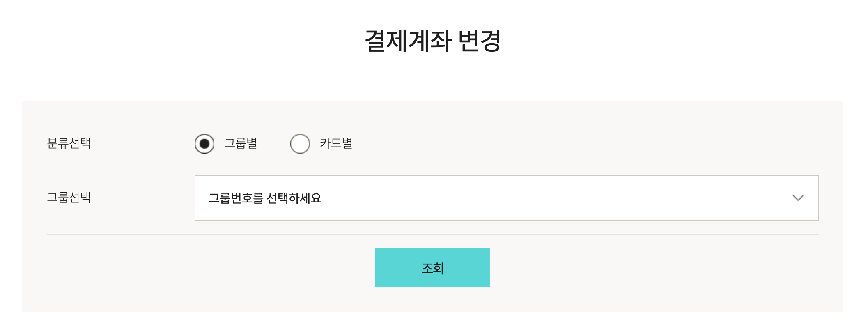
Task: Submit the group lookup with 조회
Action: (x=432, y=268)
